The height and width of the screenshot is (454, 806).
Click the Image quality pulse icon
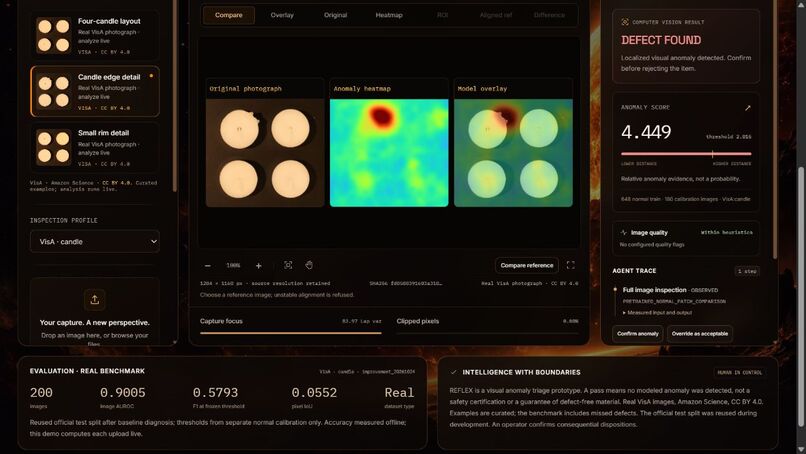pos(624,232)
